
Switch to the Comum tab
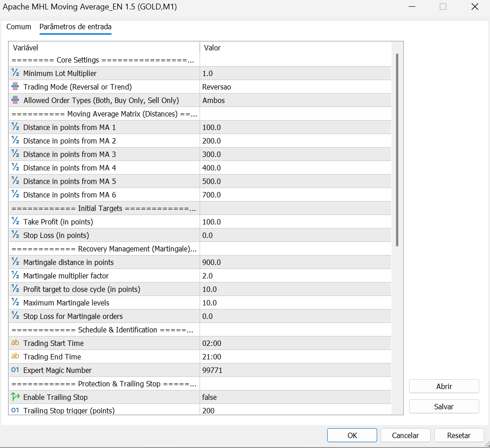pos(19,27)
